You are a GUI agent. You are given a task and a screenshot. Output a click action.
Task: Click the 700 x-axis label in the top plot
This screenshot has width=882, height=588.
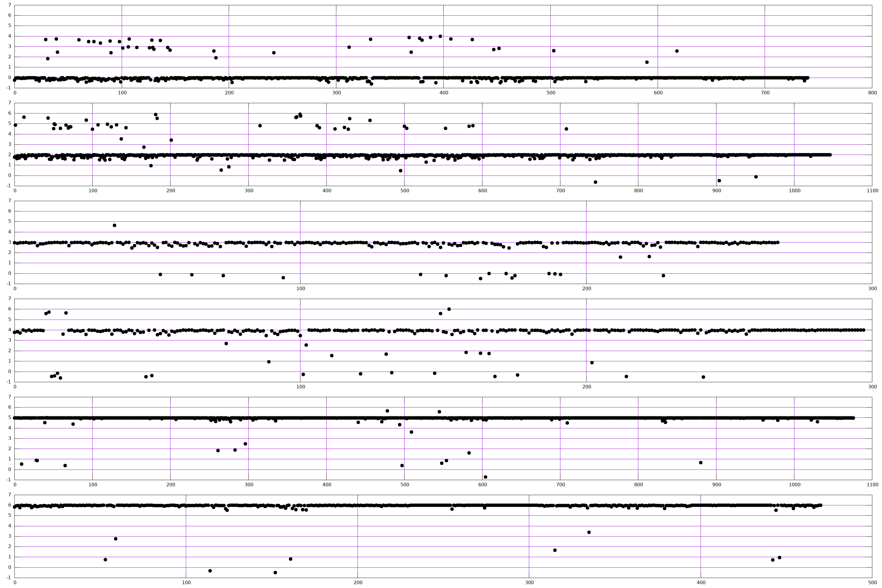tap(765, 92)
